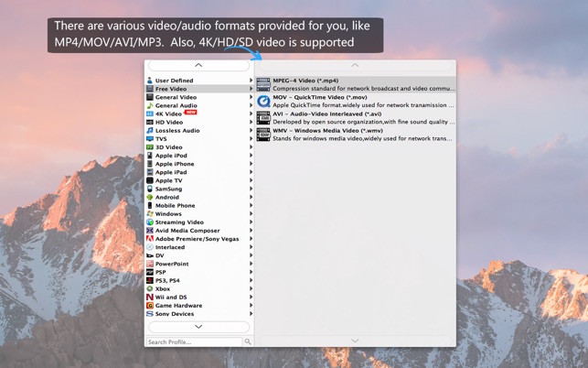This screenshot has width=588, height=368.
Task: Expand the Android submenu arrow
Action: (x=251, y=197)
